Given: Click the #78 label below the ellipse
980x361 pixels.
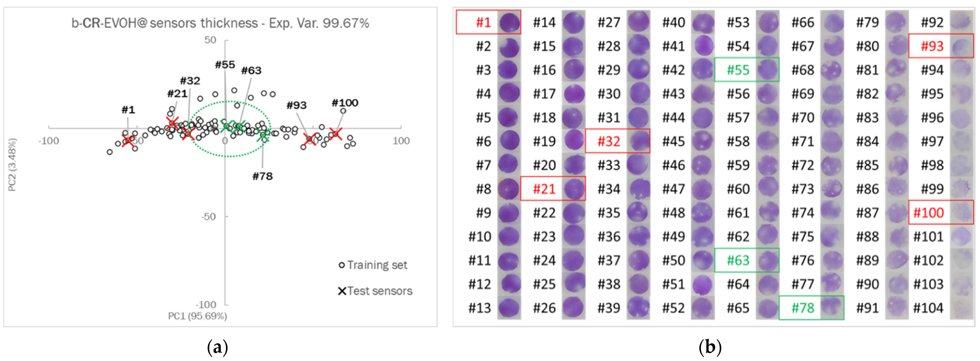Looking at the screenshot, I should (263, 176).
